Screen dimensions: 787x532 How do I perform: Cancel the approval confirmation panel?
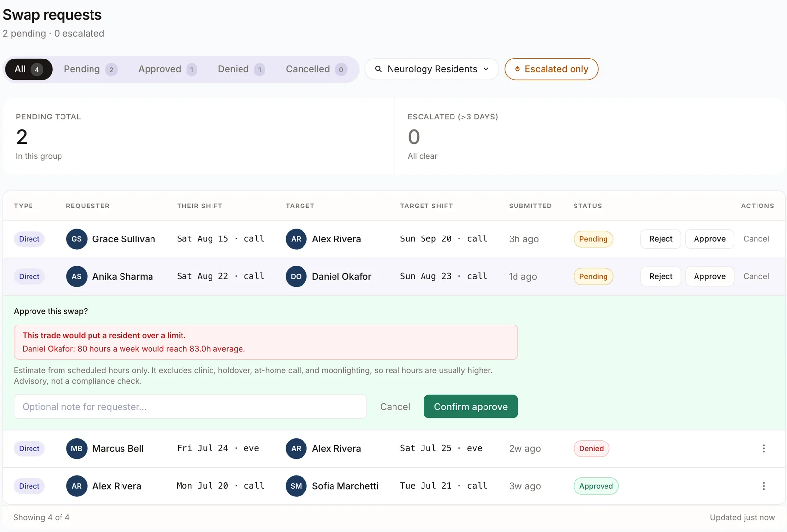coord(395,407)
